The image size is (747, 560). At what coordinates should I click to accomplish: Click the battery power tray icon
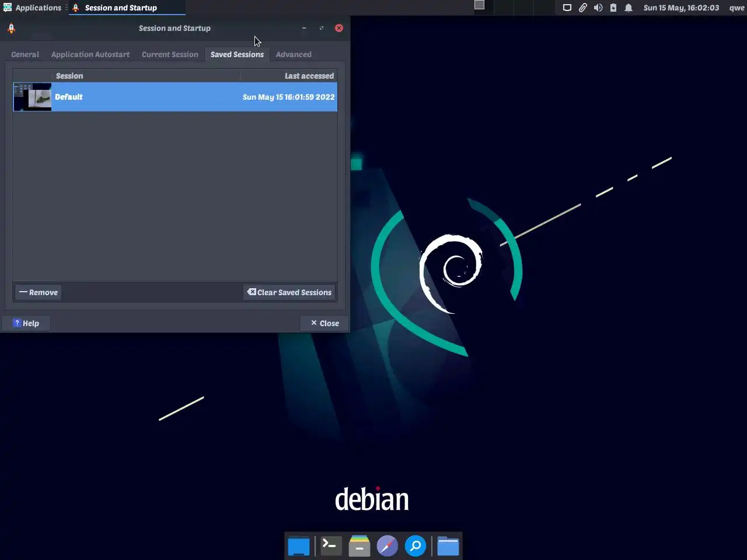613,8
